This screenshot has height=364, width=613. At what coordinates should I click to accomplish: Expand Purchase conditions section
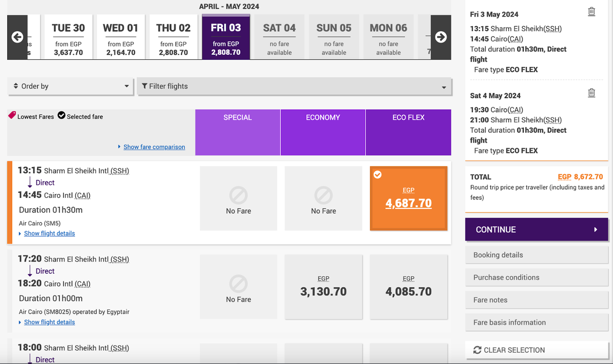(536, 278)
